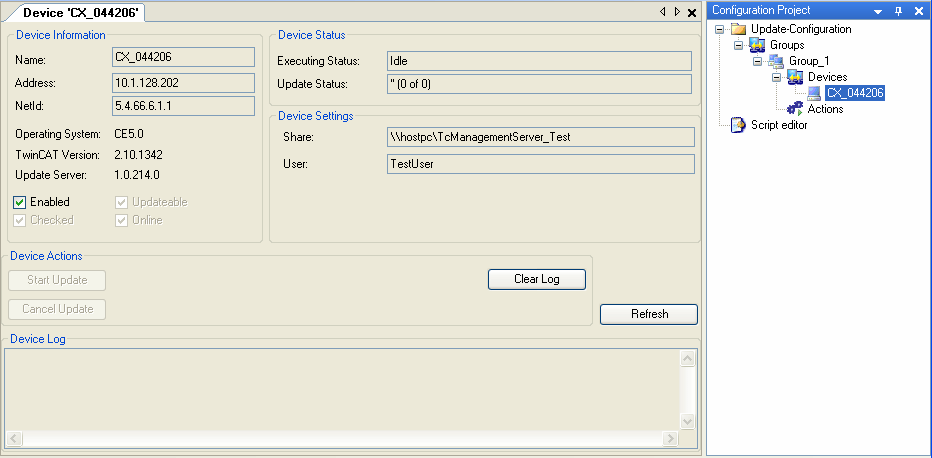932x458 pixels.
Task: Click Device Log scroll left arrow
Action: [14, 438]
